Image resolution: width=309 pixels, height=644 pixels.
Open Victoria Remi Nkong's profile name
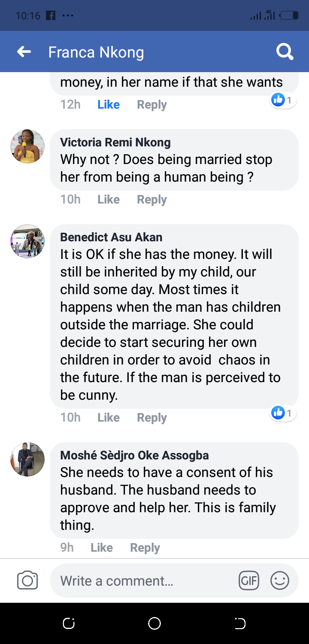click(115, 142)
